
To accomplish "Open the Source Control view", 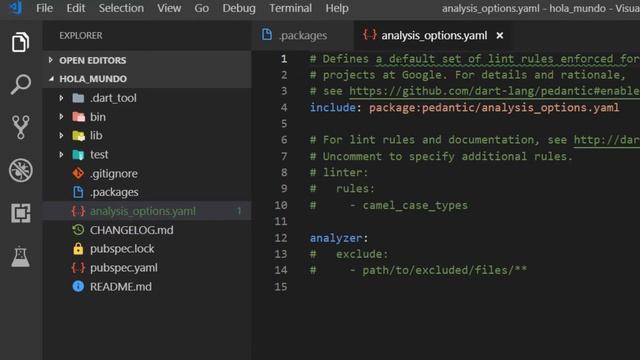I will point(20,127).
